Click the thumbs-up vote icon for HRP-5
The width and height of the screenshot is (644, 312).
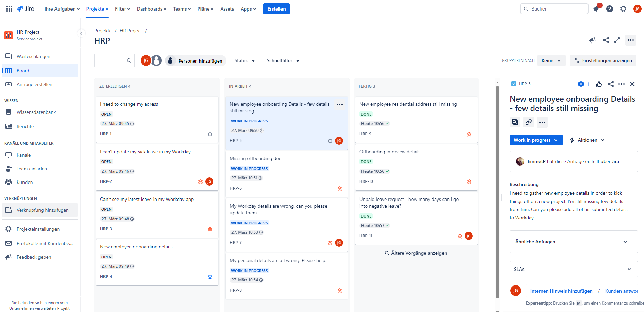[599, 84]
